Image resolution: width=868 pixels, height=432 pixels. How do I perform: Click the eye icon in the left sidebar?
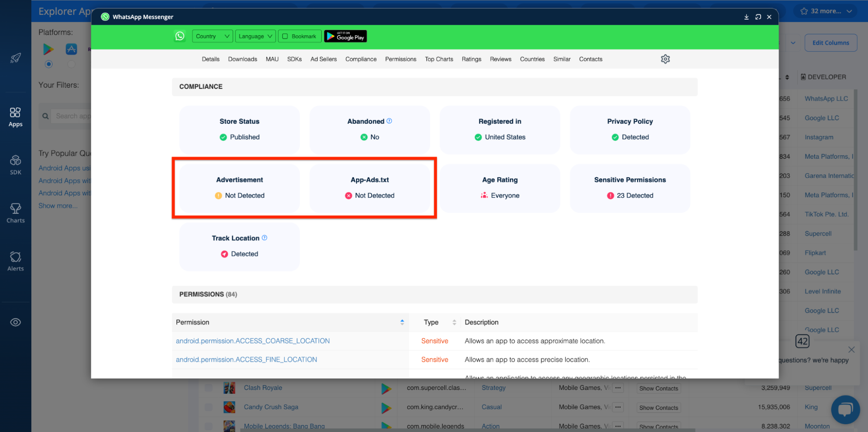click(16, 322)
